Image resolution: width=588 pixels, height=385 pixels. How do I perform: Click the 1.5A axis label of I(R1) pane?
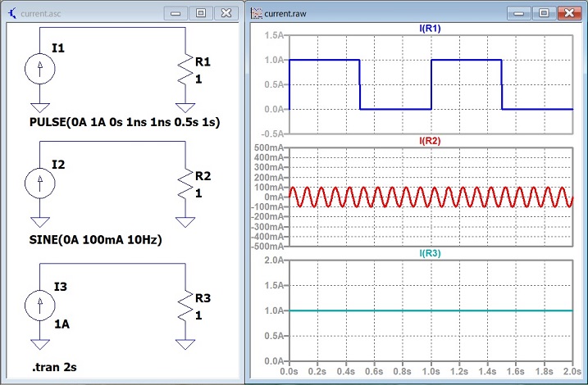pyautogui.click(x=274, y=35)
